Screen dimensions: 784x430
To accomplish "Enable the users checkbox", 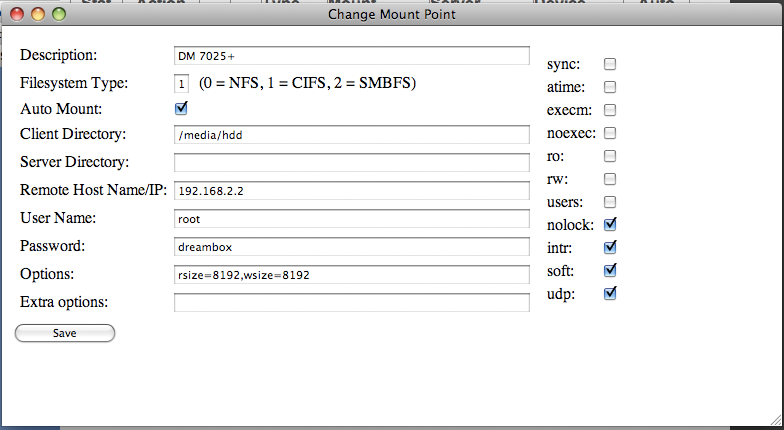I will tap(610, 202).
